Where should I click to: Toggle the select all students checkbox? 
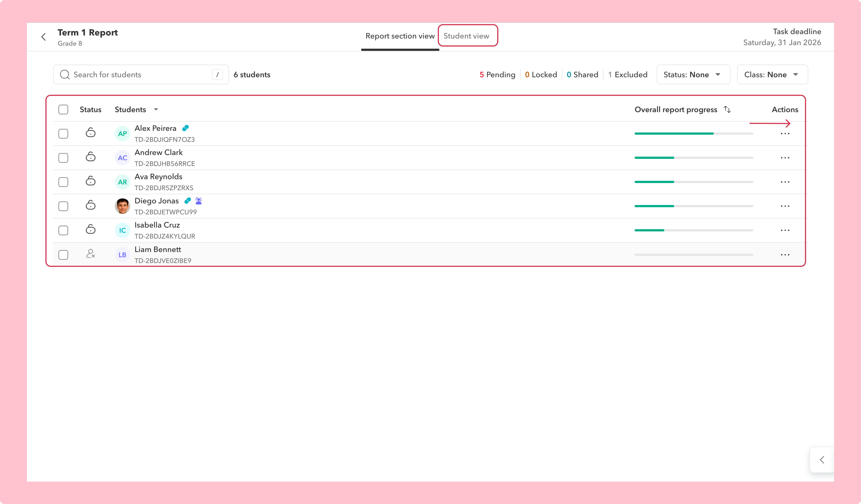tap(63, 110)
